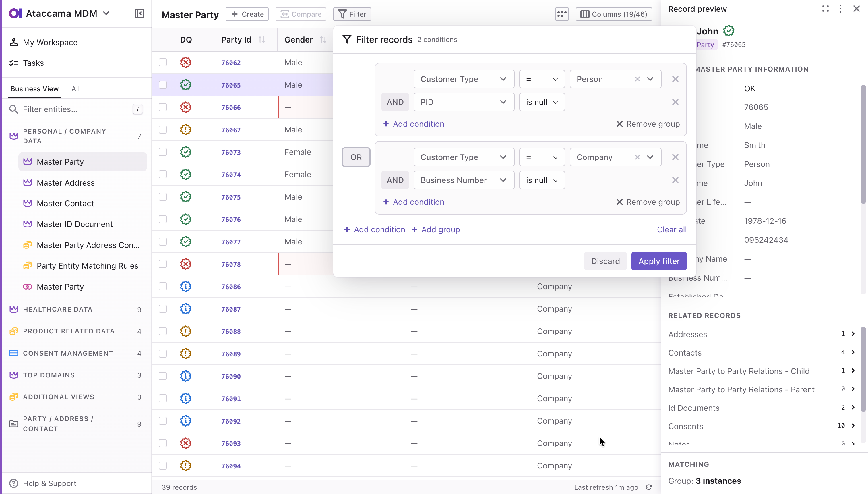Open the PID is null operator dropdown
This screenshot has width=868, height=494.
(542, 102)
